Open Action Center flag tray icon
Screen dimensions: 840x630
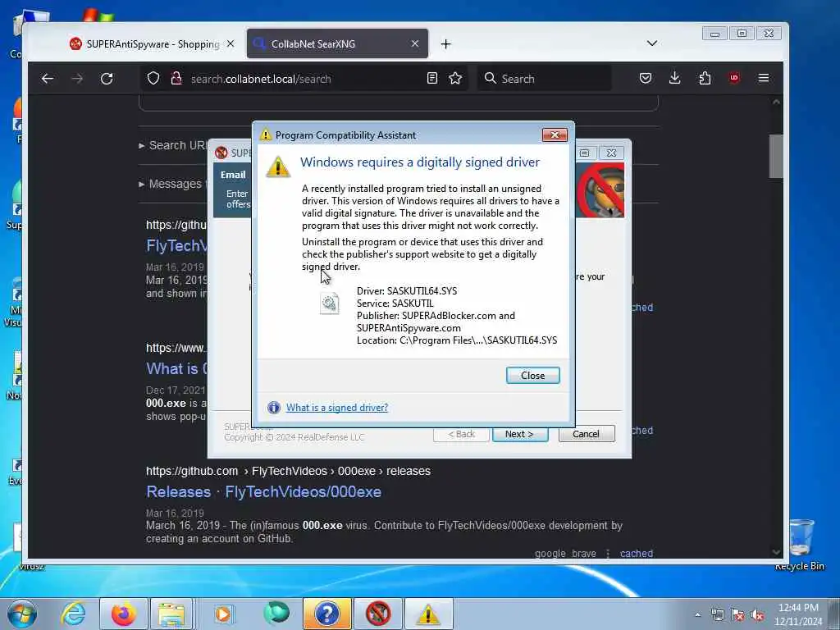pos(737,615)
